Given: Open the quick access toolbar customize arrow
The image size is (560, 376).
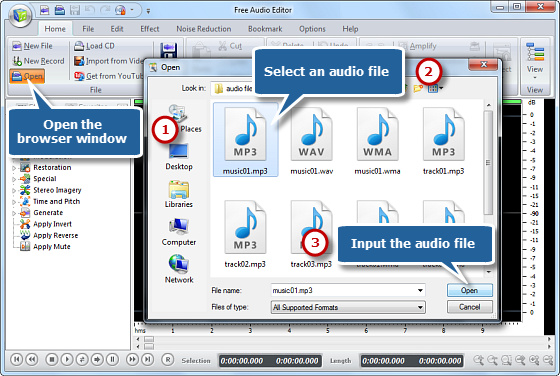Looking at the screenshot, I should [148, 11].
